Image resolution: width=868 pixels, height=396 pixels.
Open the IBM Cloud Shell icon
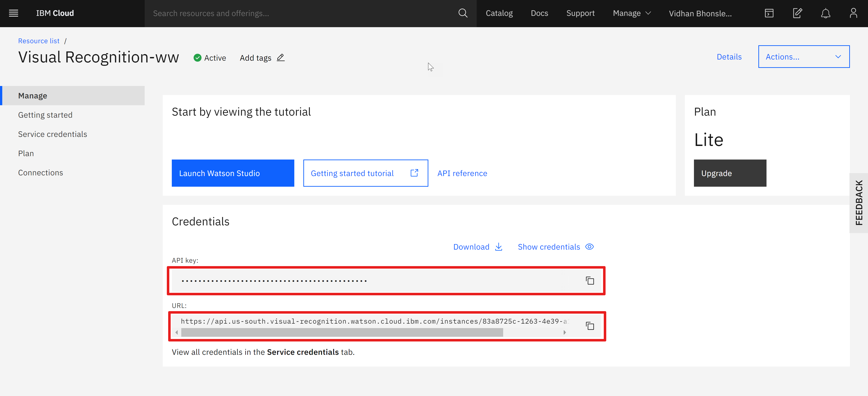coord(769,13)
